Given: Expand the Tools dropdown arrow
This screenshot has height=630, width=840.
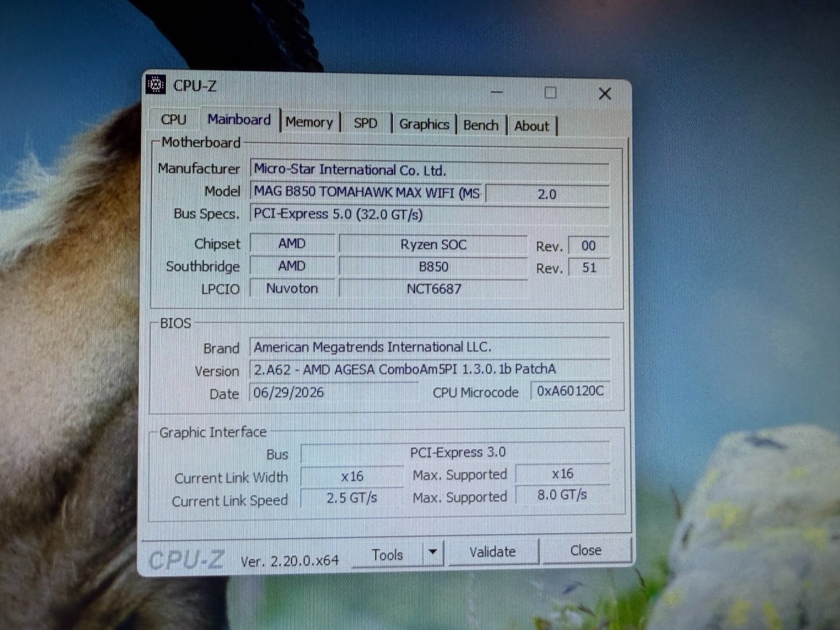Looking at the screenshot, I should coord(432,553).
